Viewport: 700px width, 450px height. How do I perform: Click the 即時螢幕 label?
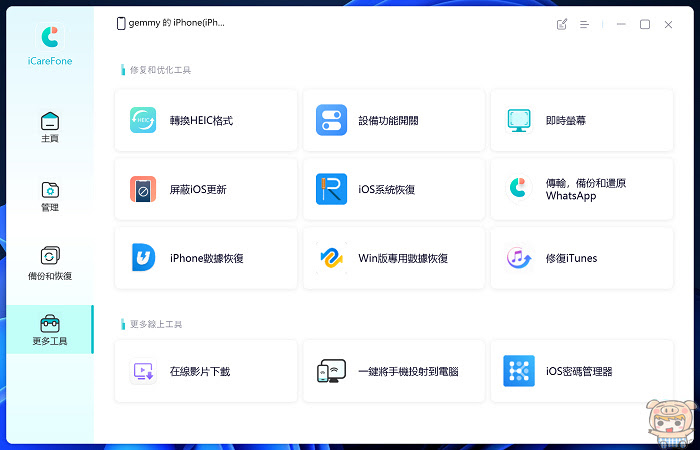(x=566, y=121)
